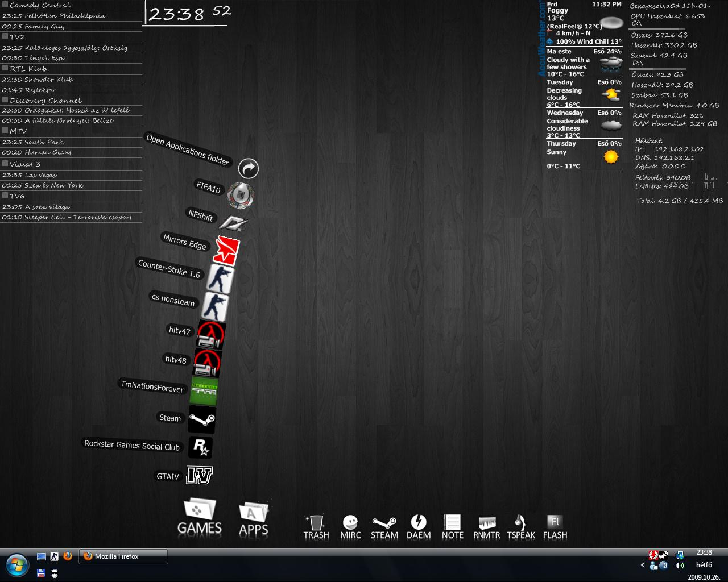728x582 pixels.
Task: Open the TRASH dock icon
Action: [x=316, y=527]
